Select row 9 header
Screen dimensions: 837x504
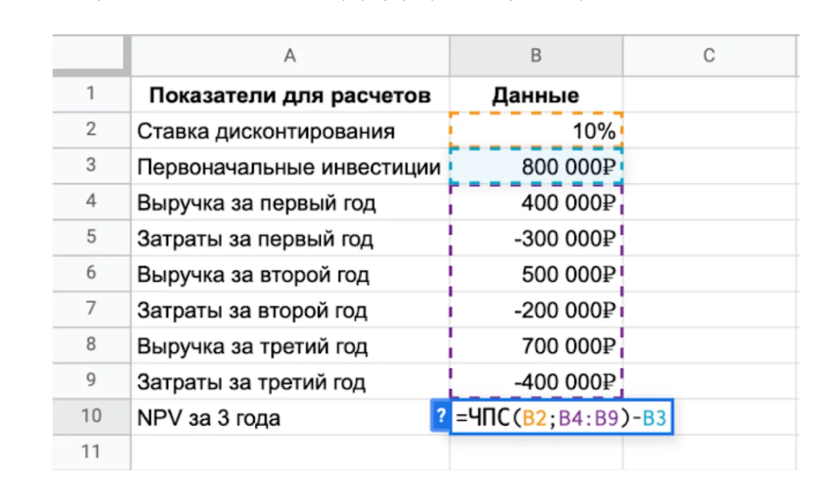tap(91, 381)
